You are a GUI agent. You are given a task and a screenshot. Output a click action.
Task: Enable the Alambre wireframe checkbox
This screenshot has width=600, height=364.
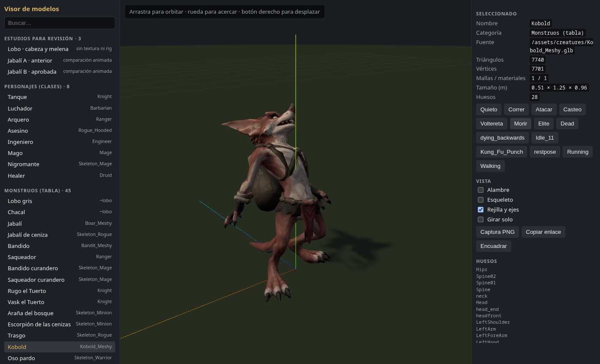480,190
